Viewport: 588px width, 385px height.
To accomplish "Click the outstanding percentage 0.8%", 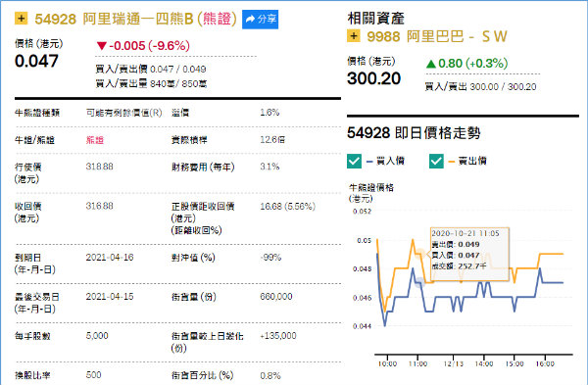I will [270, 375].
